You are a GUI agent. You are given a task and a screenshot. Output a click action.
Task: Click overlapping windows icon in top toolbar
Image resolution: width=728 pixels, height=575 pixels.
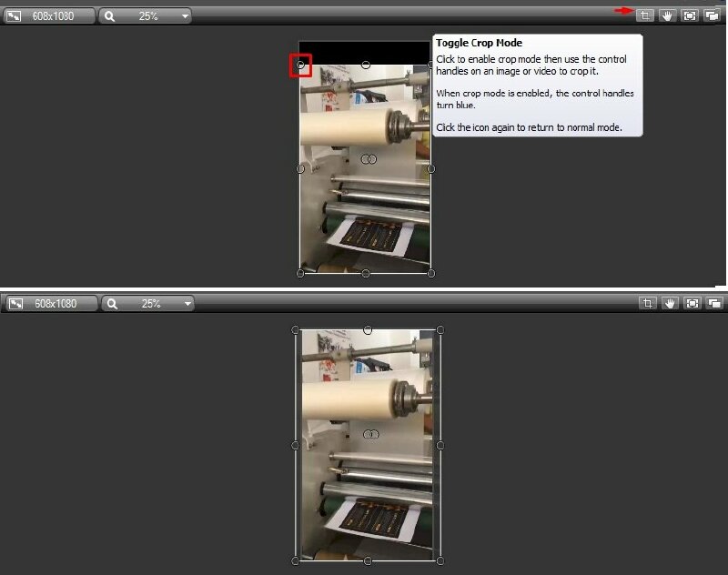click(x=713, y=15)
